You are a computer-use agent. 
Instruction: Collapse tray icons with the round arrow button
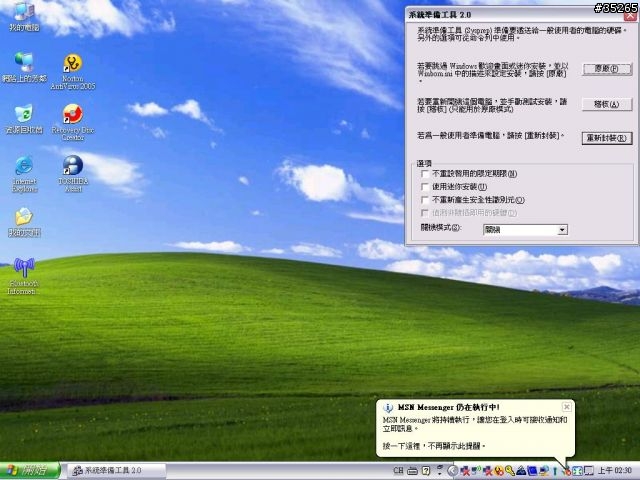point(452,471)
